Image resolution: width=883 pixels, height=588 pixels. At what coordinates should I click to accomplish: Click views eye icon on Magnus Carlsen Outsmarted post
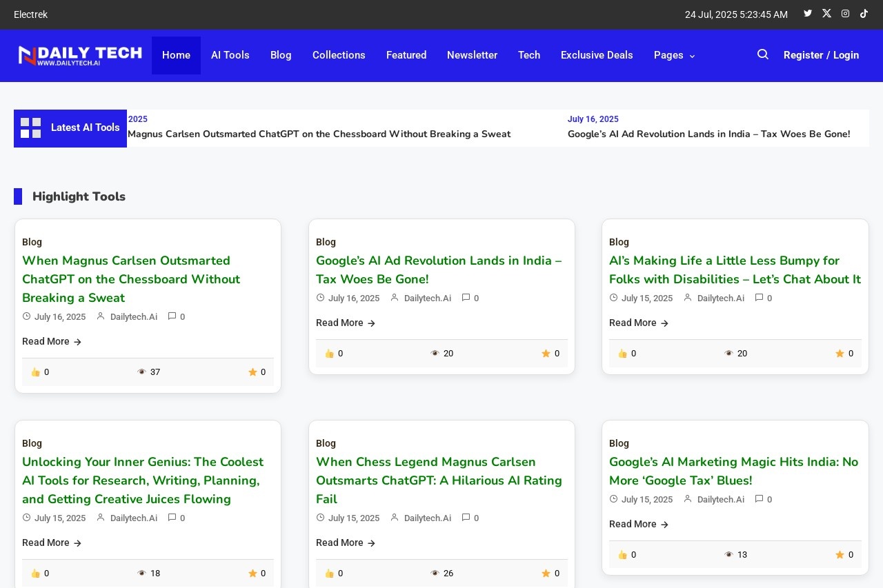click(x=142, y=372)
